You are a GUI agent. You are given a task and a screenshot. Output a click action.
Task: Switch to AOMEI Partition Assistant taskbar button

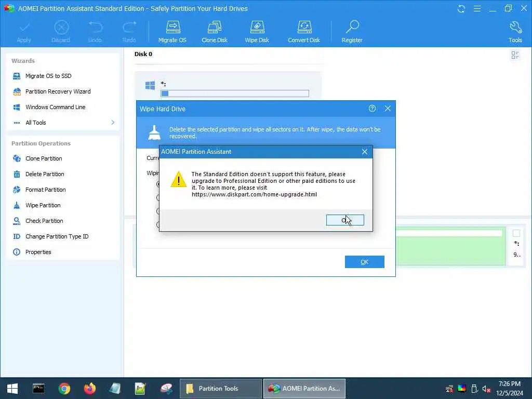(x=304, y=389)
